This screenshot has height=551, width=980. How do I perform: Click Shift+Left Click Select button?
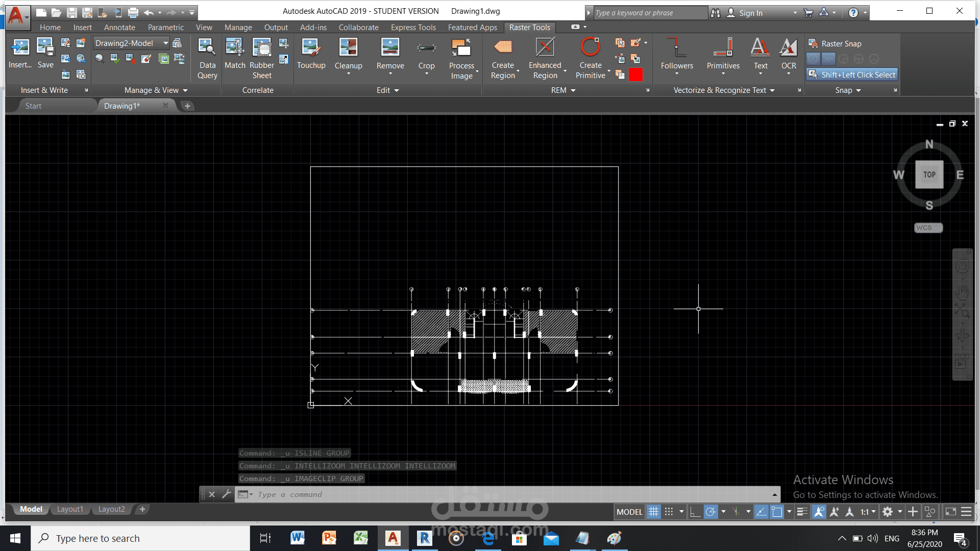852,74
